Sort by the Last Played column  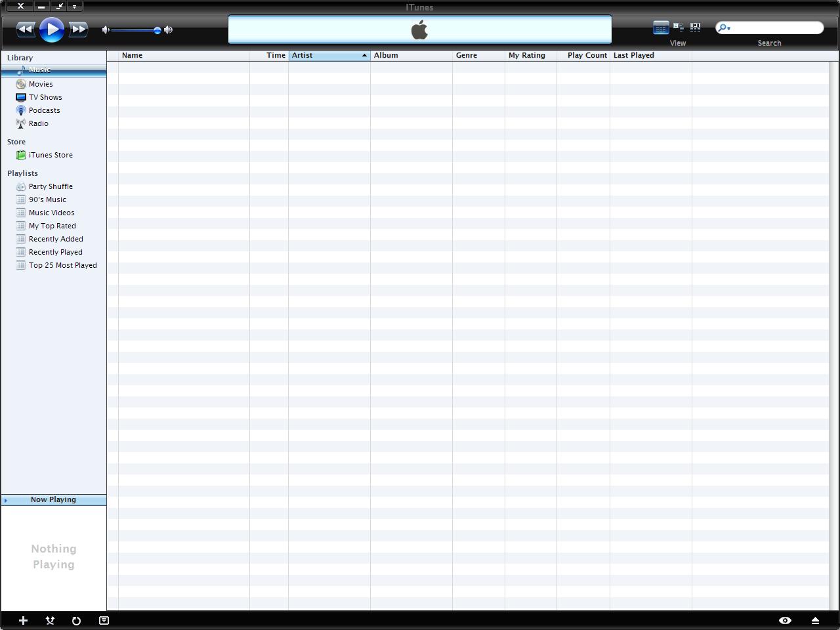651,55
